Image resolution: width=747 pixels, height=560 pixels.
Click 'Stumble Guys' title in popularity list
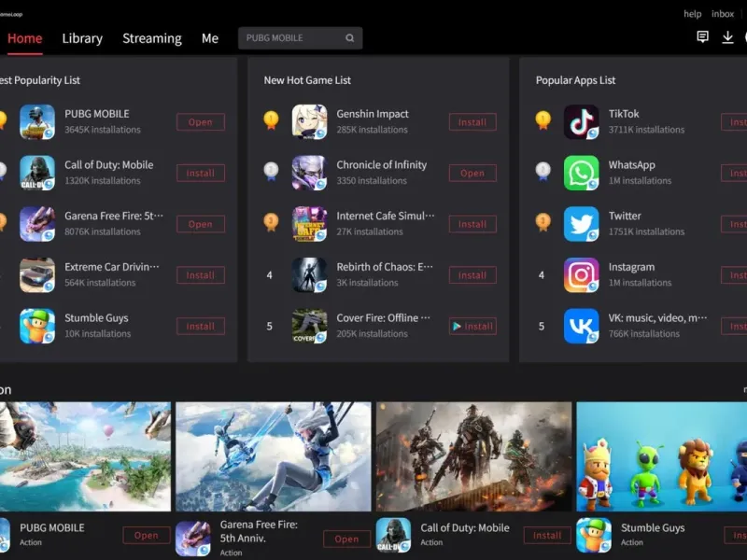pos(96,317)
